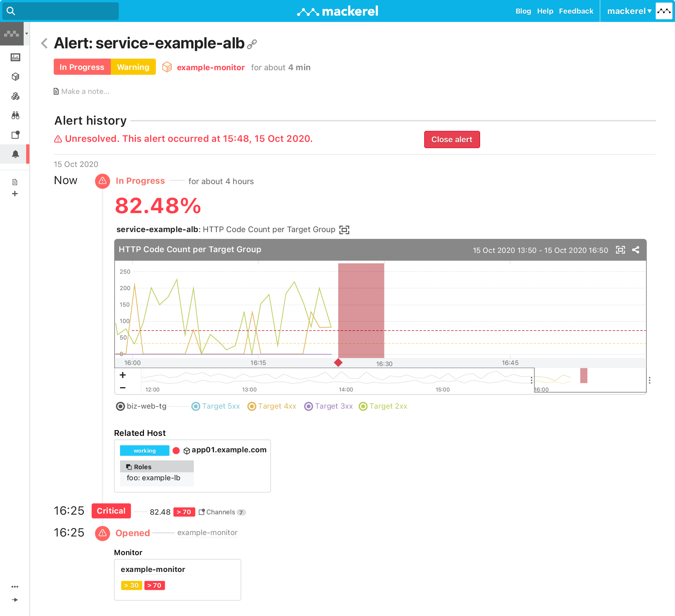The width and height of the screenshot is (675, 616).
Task: Click the search input box
Action: pyautogui.click(x=61, y=11)
